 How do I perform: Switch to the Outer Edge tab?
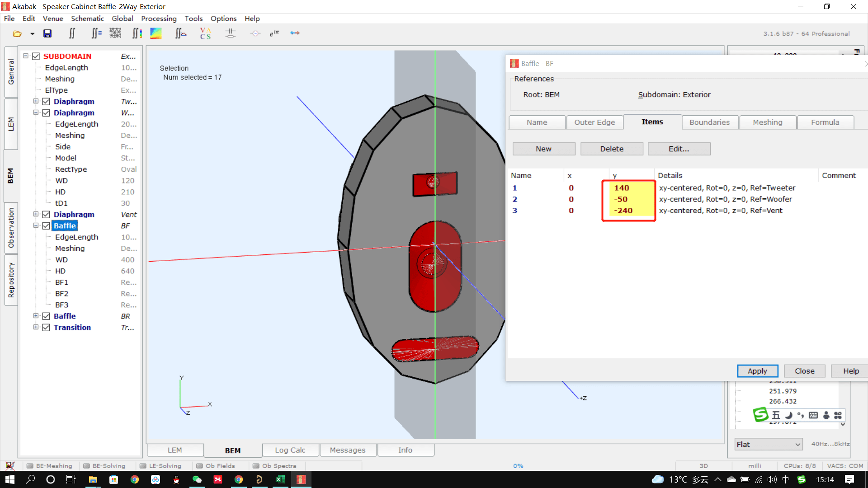pos(594,122)
